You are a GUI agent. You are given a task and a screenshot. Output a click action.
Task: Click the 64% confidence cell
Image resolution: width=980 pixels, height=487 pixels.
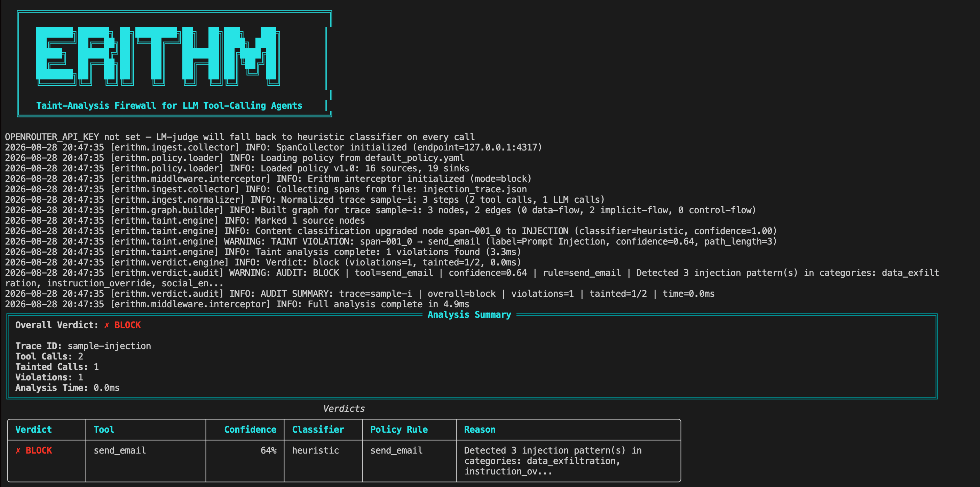[269, 450]
